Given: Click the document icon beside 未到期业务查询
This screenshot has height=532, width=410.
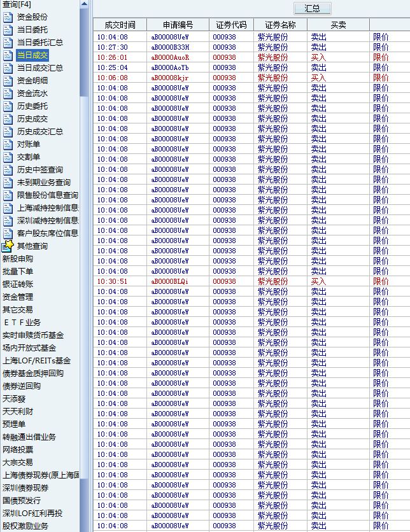Looking at the screenshot, I should coord(8,183).
